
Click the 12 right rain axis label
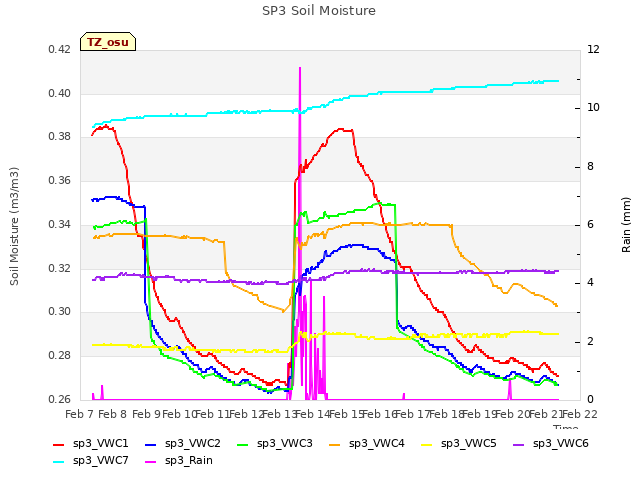[593, 49]
